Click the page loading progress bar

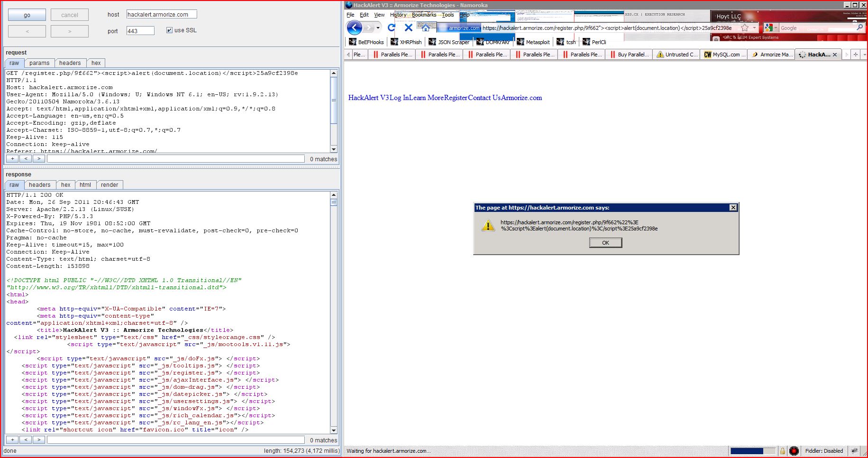[x=753, y=451]
